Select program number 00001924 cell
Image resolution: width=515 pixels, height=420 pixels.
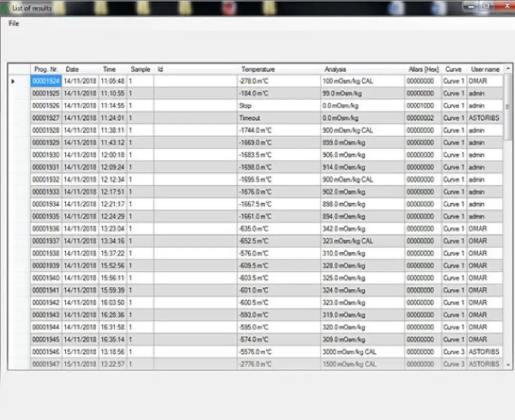(x=46, y=81)
